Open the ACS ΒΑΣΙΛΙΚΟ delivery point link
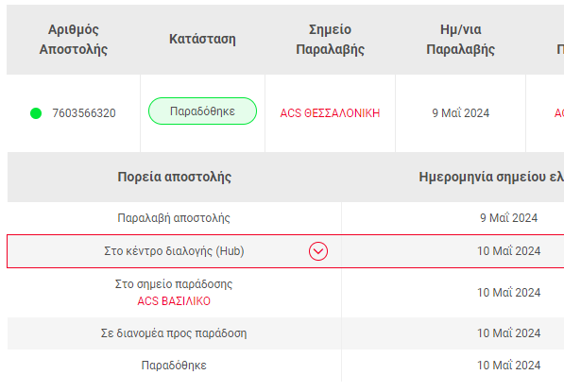 174,301
